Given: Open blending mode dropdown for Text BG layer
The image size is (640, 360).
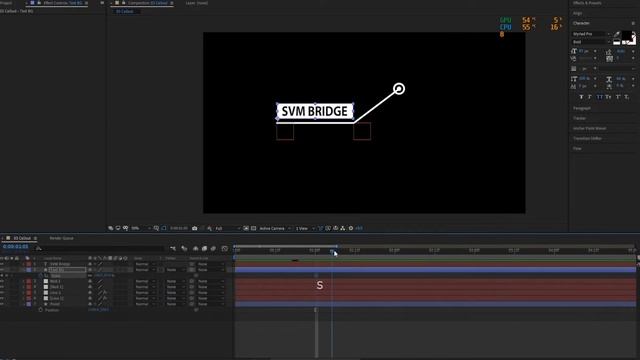Looking at the screenshot, I should coord(145,270).
